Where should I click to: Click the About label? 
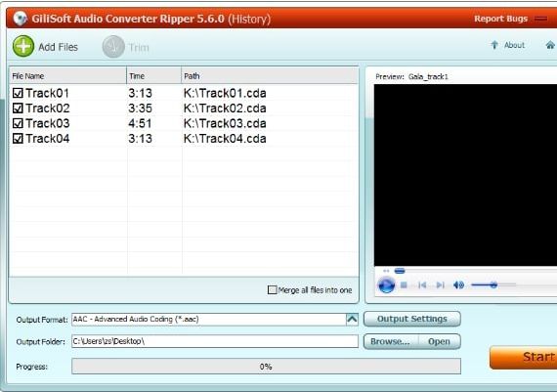[514, 45]
